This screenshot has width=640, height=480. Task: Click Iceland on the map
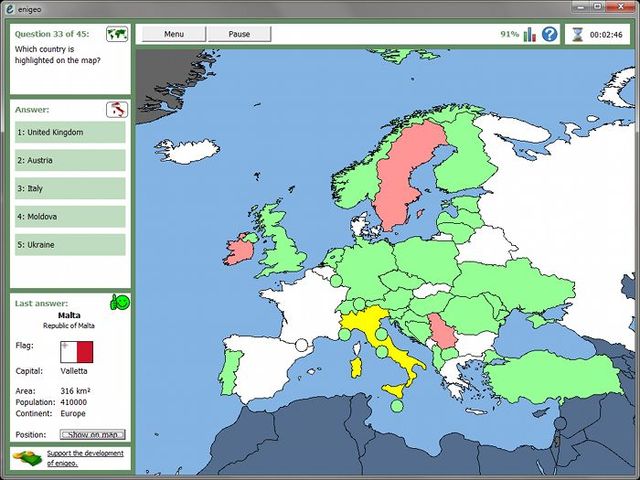(187, 151)
